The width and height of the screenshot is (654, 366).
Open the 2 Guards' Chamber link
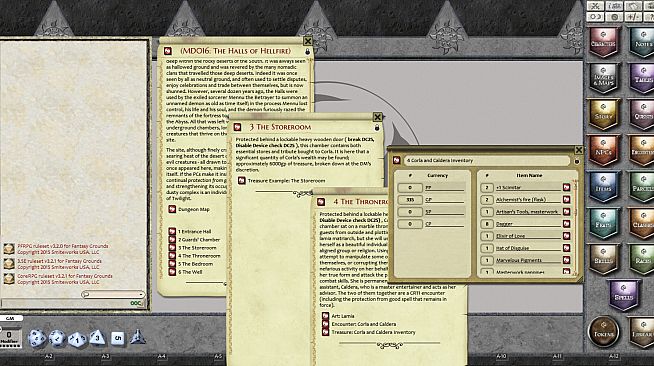(199, 240)
